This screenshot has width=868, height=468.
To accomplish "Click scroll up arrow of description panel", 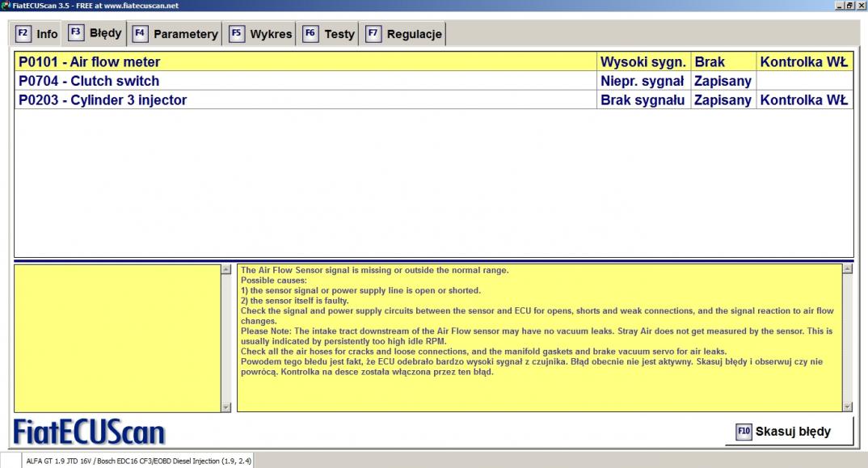I will click(x=847, y=269).
